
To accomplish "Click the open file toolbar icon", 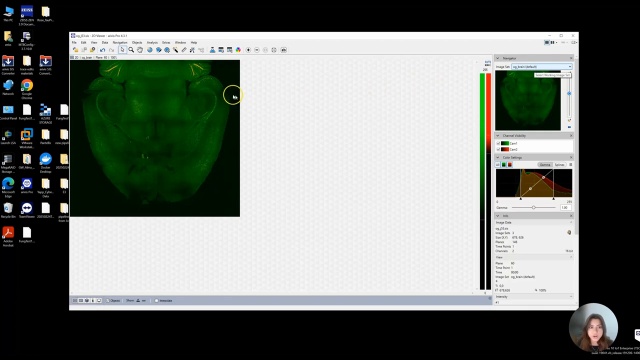I will [x=76, y=50].
